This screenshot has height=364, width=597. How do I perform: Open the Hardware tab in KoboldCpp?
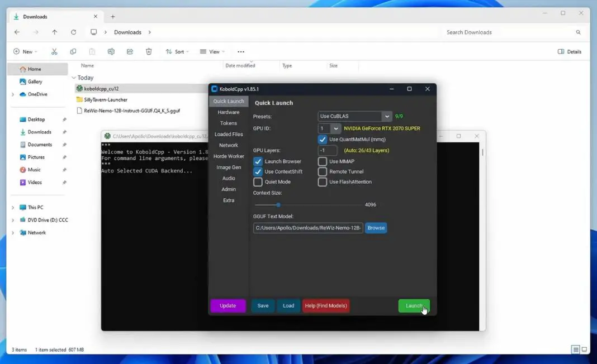tap(229, 112)
